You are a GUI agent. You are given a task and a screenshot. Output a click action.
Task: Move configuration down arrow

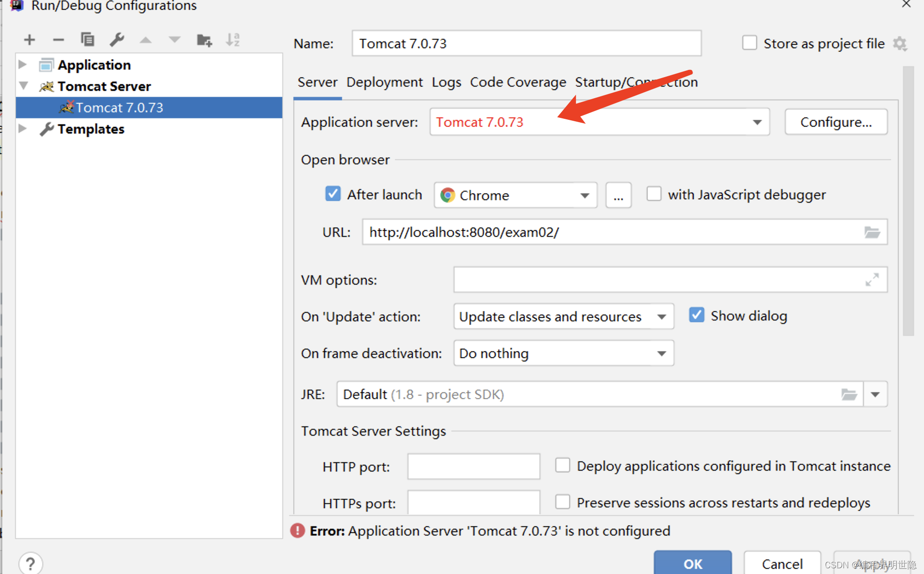pos(174,40)
